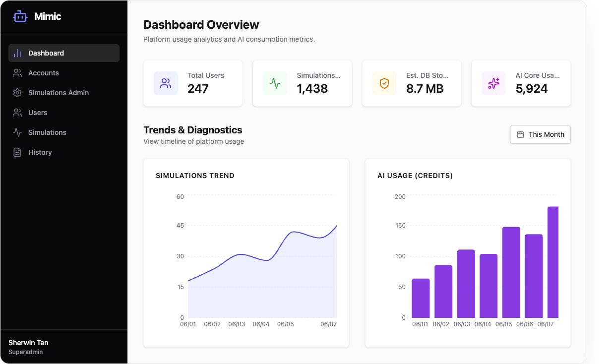Navigate to the Users page
The image size is (611, 364).
click(64, 113)
